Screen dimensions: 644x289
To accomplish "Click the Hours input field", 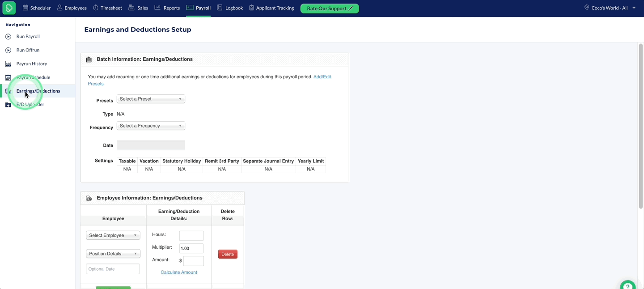I will (191, 236).
